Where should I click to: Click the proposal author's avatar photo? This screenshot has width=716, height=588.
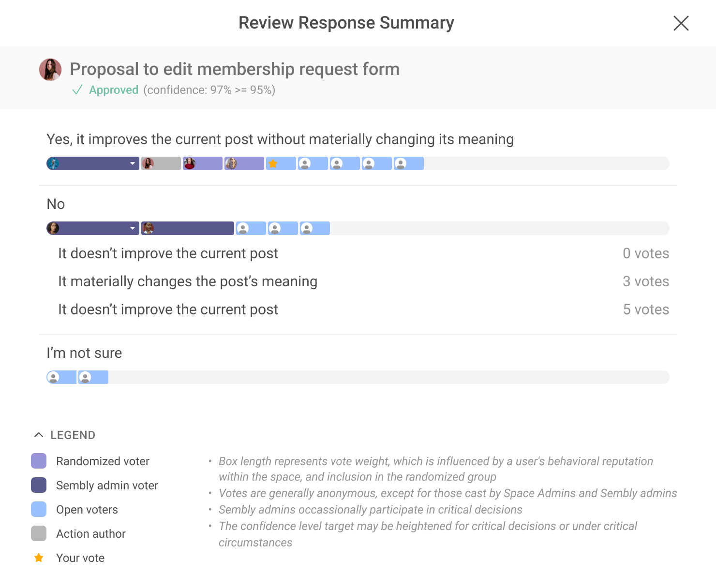pyautogui.click(x=50, y=70)
